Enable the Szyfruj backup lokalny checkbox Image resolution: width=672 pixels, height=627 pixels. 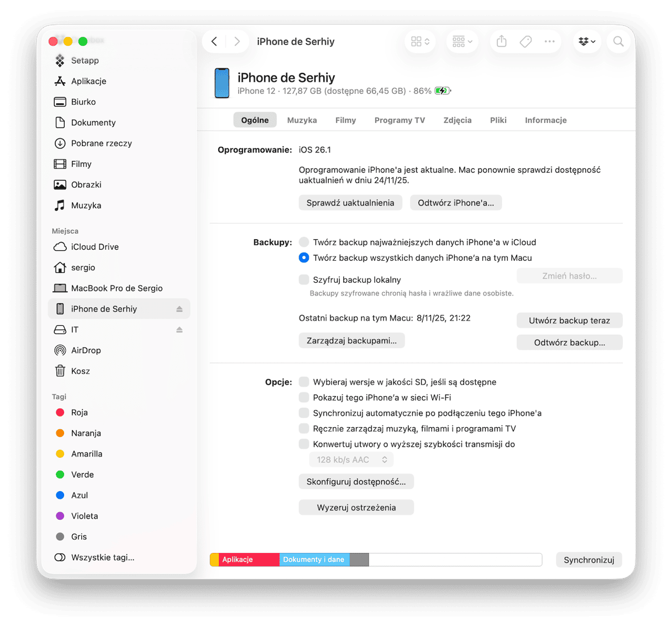(x=304, y=280)
